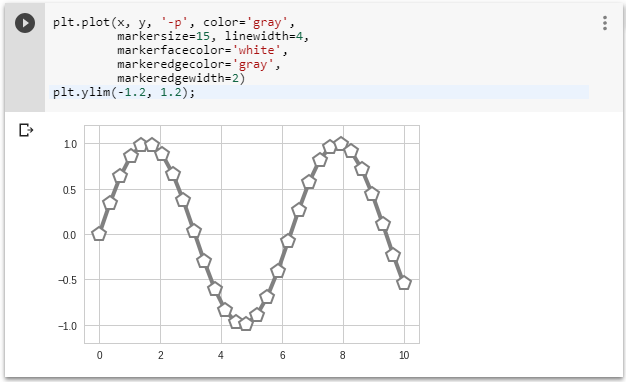Open the cell's three-dot options menu
Viewport: 626px width, 382px height.
(x=605, y=23)
